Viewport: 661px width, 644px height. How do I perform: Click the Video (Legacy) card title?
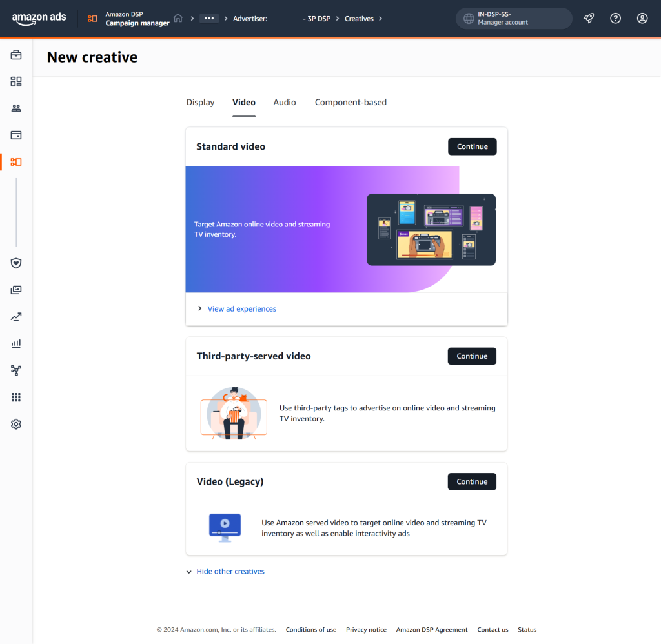(x=230, y=482)
